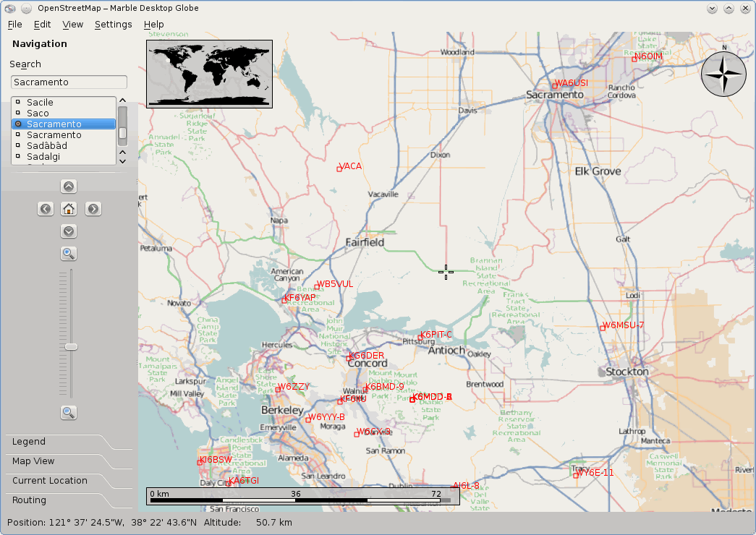
Task: Click the WB5VUL station marker
Action: (317, 287)
